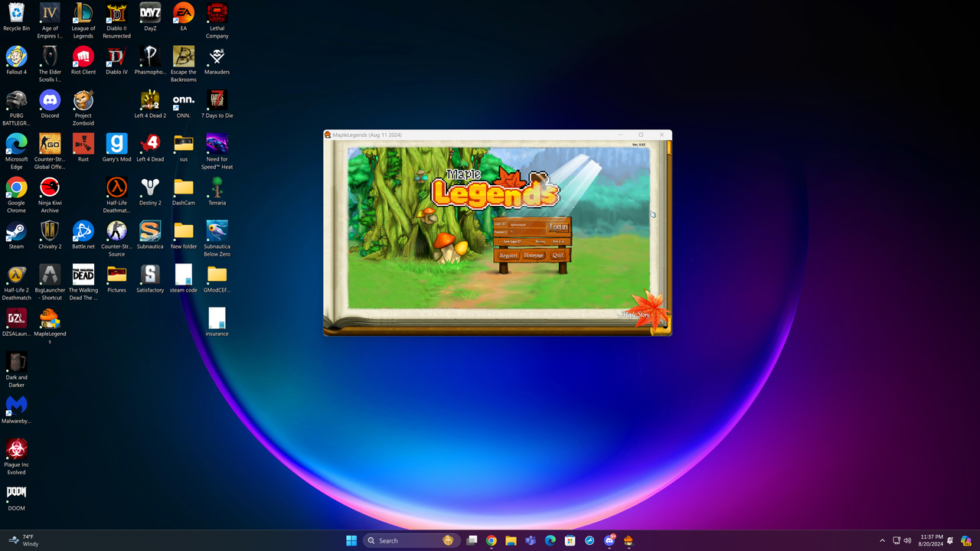980x551 pixels.
Task: Click the Log in button in MapleLegends
Action: tap(559, 227)
